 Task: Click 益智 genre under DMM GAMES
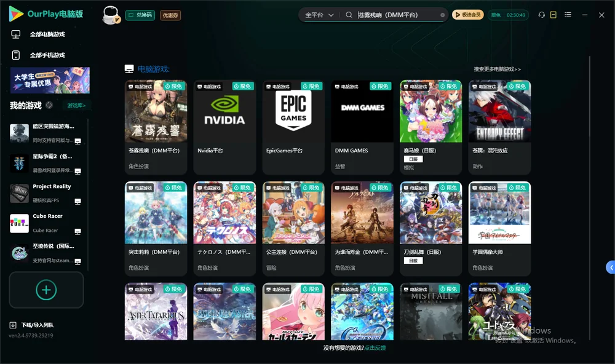point(339,166)
